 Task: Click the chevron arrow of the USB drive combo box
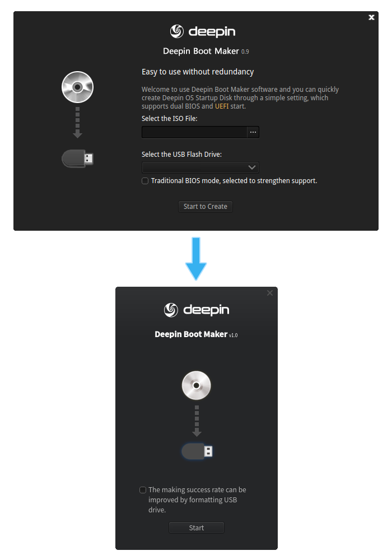click(x=251, y=167)
